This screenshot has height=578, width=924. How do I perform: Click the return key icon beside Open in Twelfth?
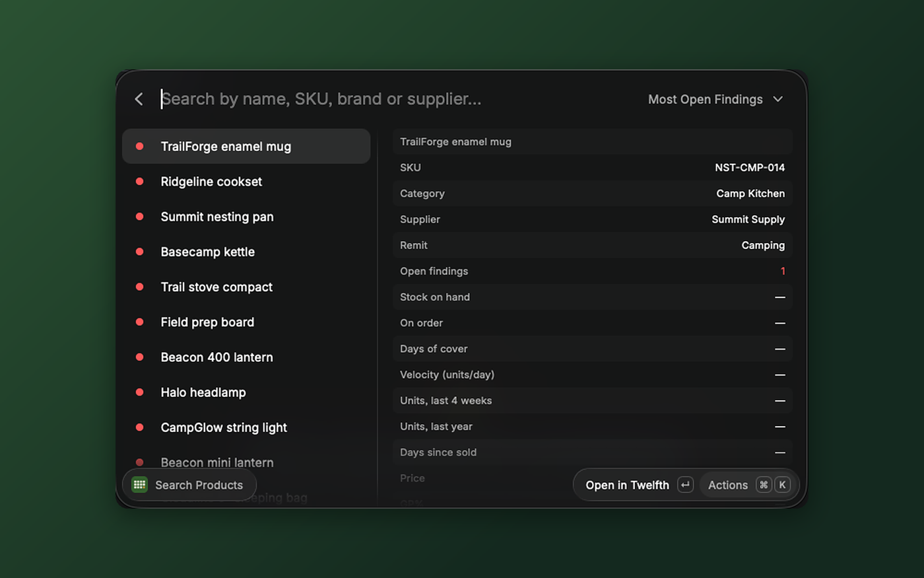pyautogui.click(x=685, y=485)
